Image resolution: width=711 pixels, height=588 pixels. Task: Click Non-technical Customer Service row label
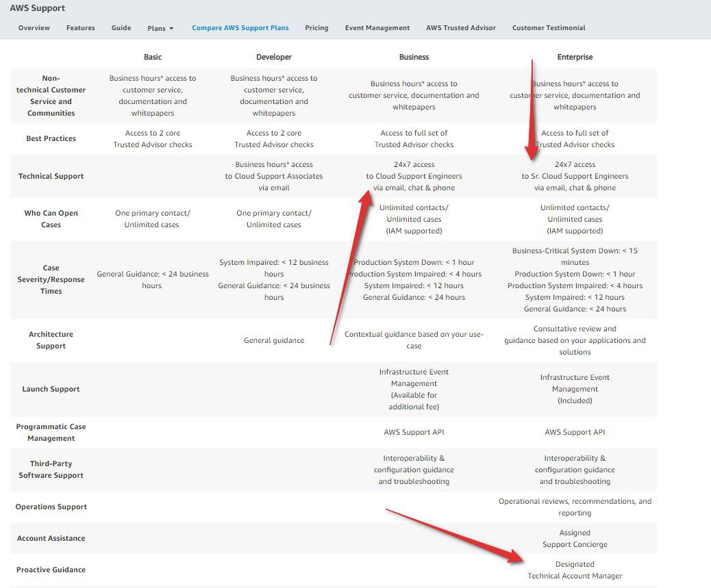pos(51,96)
